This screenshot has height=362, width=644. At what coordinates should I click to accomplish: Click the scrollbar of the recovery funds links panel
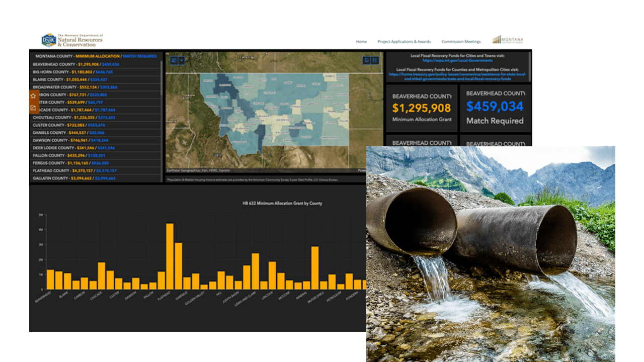[529, 66]
